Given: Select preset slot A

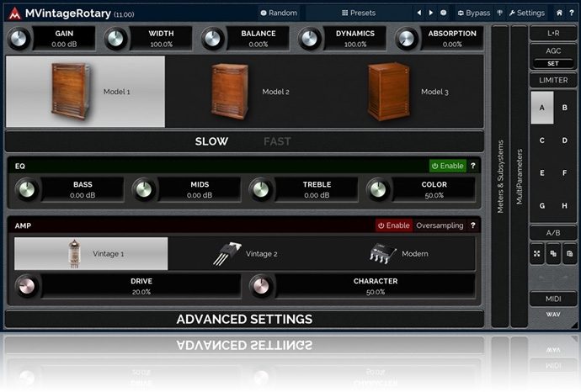Looking at the screenshot, I should pos(542,108).
